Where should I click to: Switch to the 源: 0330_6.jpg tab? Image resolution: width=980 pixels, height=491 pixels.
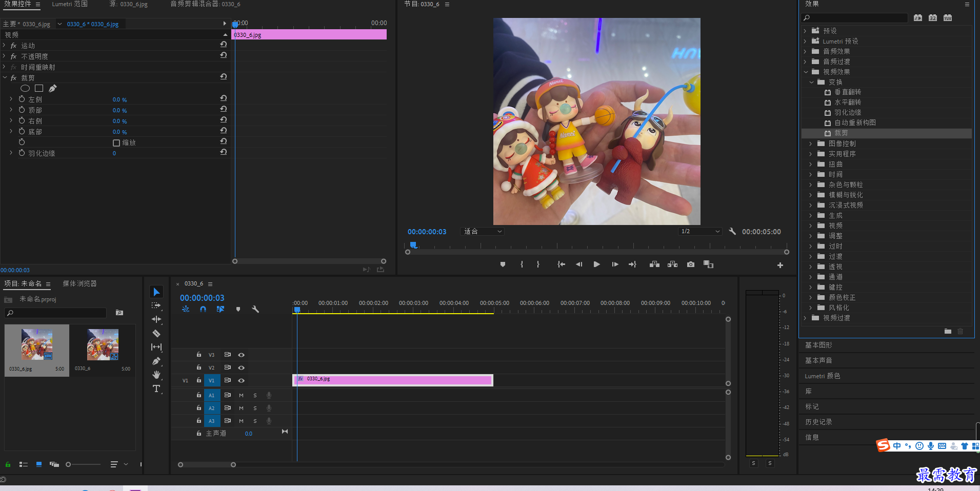pyautogui.click(x=128, y=4)
